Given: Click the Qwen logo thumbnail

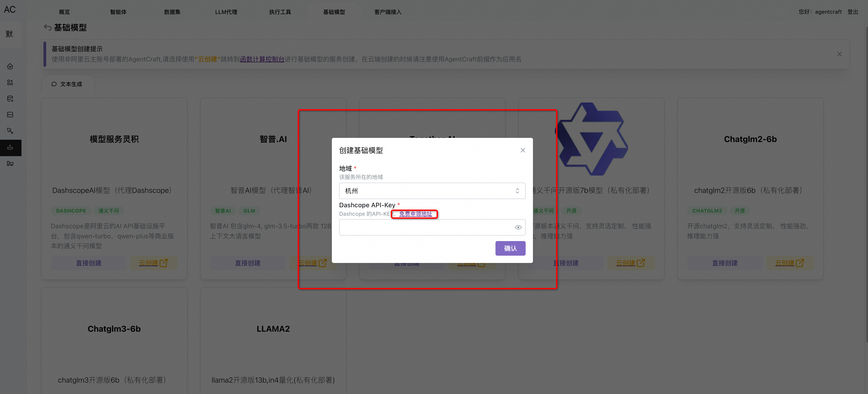Looking at the screenshot, I should [x=592, y=139].
